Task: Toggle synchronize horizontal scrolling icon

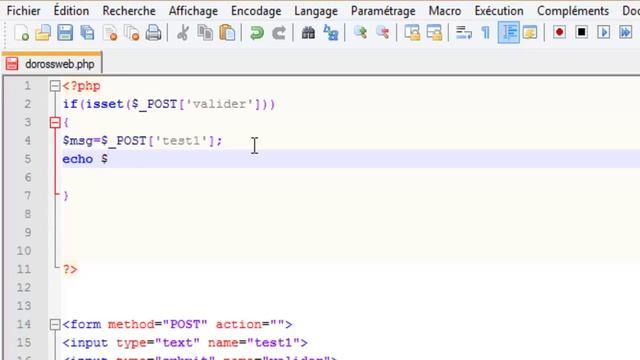Action: coord(434,33)
